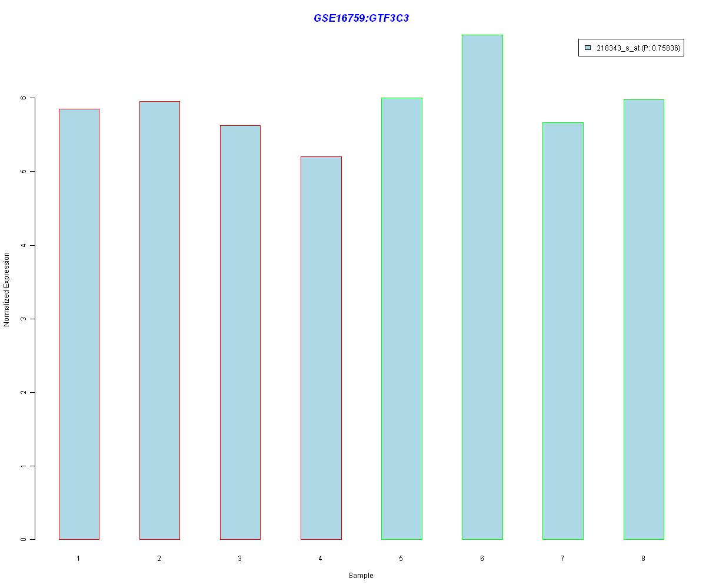The image size is (706, 588).
Task: Click the y-axis tick label 0
Action: pyautogui.click(x=23, y=539)
